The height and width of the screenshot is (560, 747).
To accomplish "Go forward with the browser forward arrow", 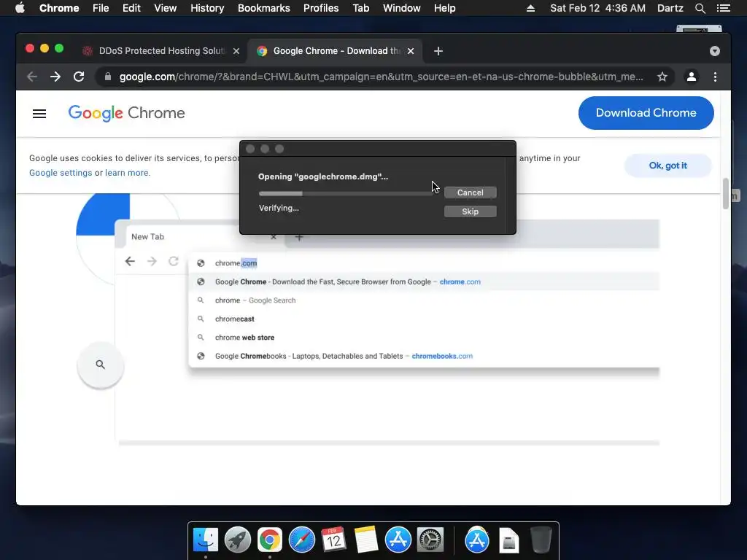I will click(x=55, y=77).
